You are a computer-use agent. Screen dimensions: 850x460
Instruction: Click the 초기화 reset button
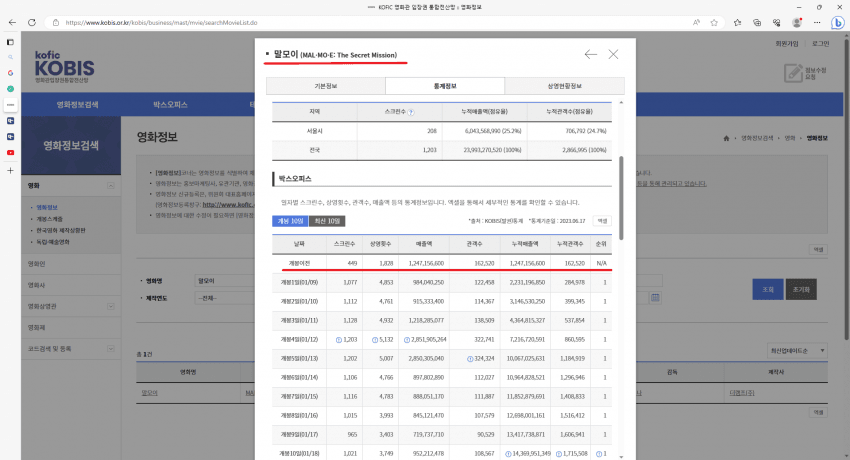[x=801, y=289]
